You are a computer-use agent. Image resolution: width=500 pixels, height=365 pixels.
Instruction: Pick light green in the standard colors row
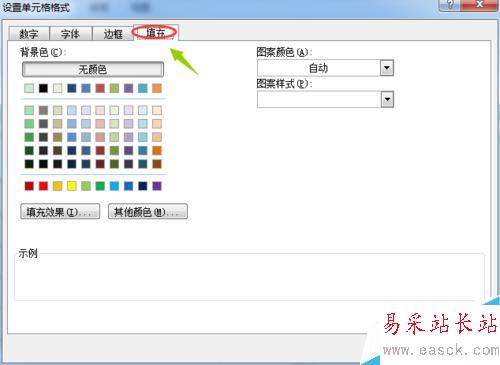click(86, 186)
